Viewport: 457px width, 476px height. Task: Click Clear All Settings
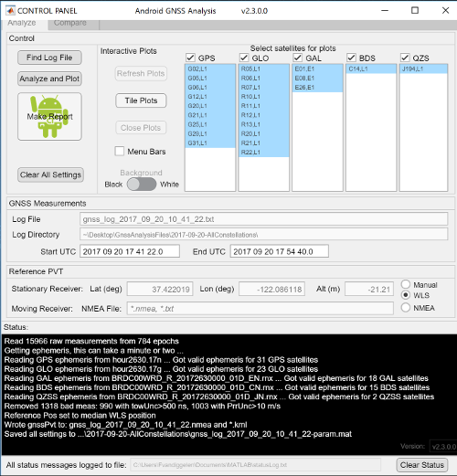click(50, 175)
